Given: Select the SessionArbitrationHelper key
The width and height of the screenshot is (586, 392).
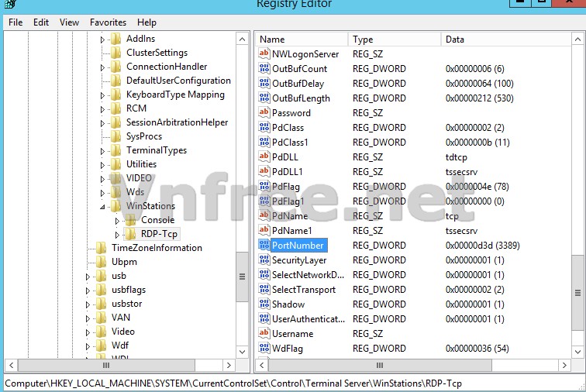Looking at the screenshot, I should [x=177, y=122].
